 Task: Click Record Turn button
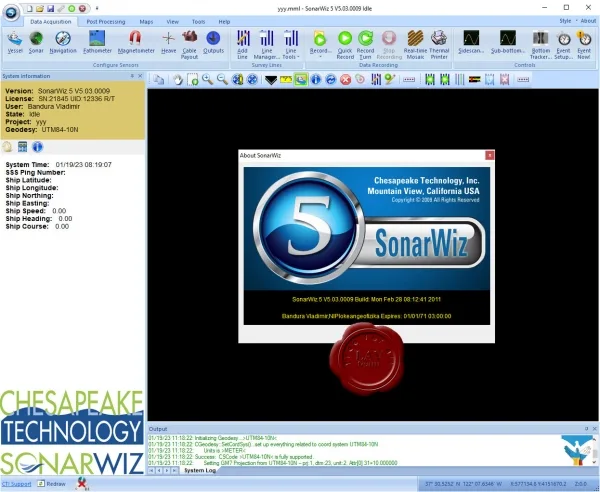click(365, 45)
